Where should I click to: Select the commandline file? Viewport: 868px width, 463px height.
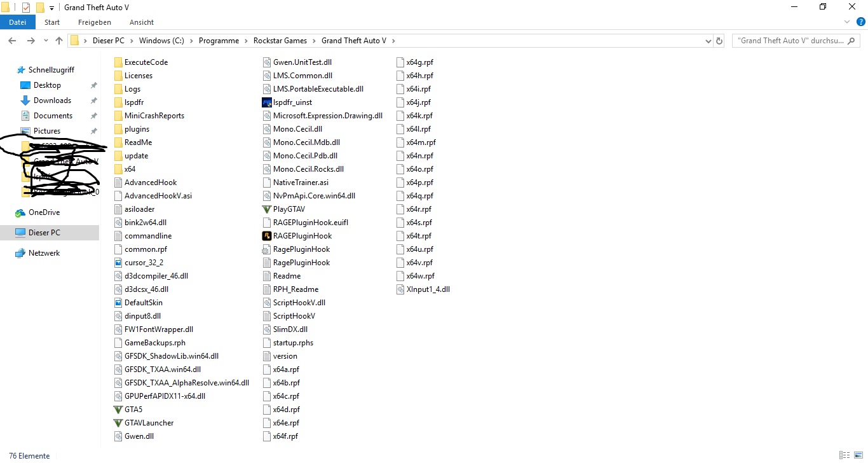coord(143,236)
